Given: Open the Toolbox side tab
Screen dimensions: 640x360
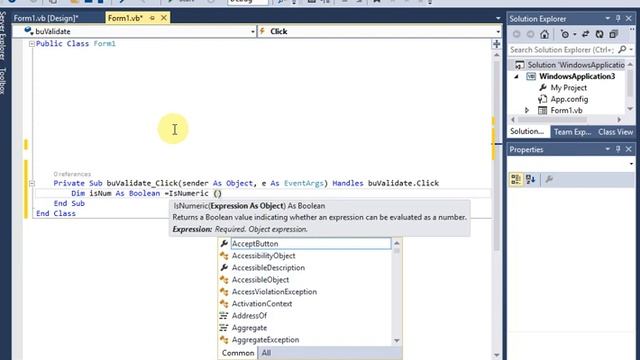Looking at the screenshot, I should [3, 81].
